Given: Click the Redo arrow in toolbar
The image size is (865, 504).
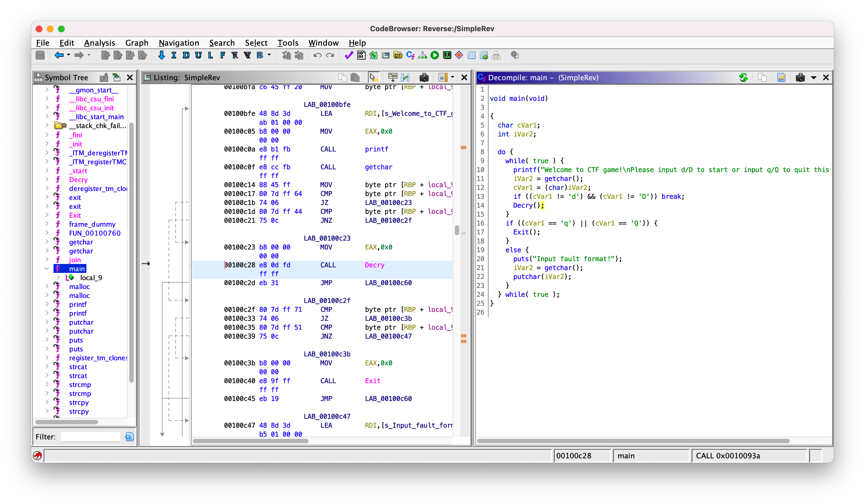Looking at the screenshot, I should tap(330, 55).
